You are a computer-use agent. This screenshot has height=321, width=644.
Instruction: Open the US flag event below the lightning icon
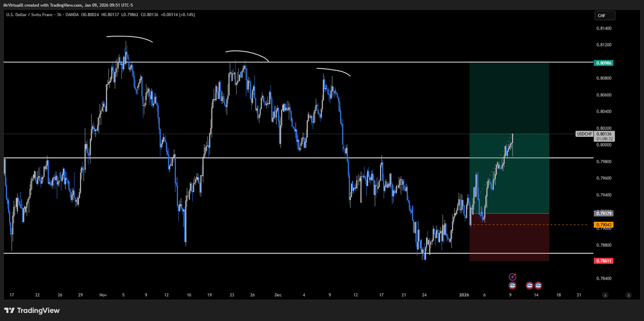tap(512, 286)
